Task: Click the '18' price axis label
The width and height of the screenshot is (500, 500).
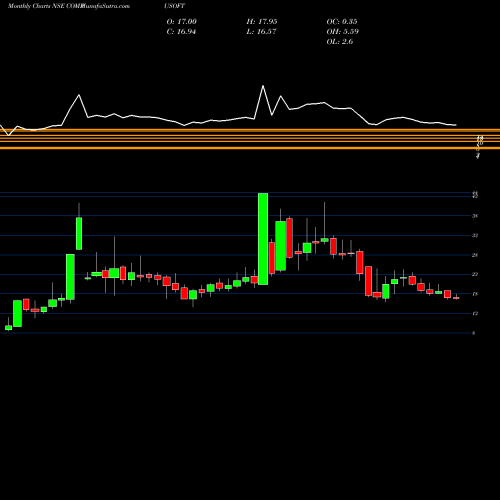Action: click(475, 294)
